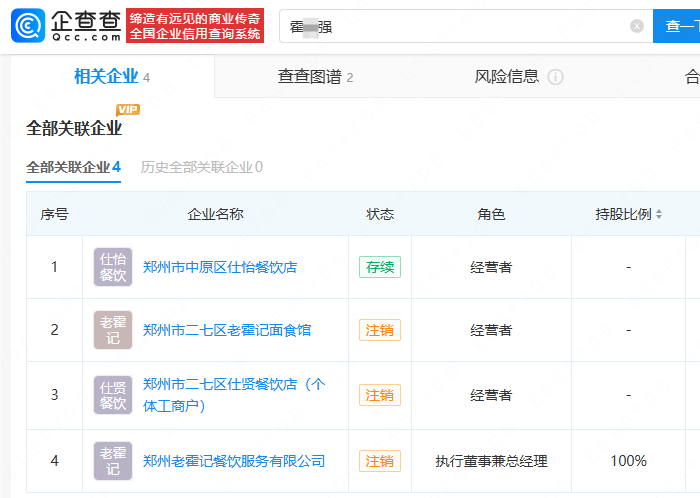The image size is (700, 498).
Task: Click the Qcc.com logo icon
Action: (29, 26)
